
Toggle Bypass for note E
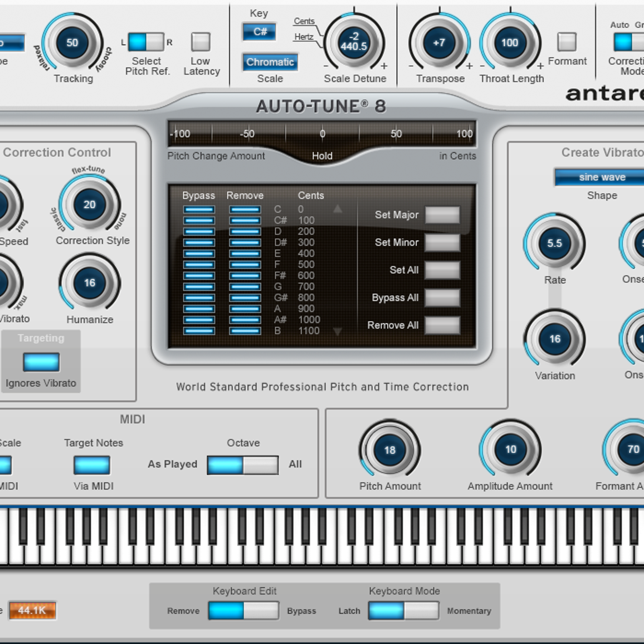click(199, 254)
